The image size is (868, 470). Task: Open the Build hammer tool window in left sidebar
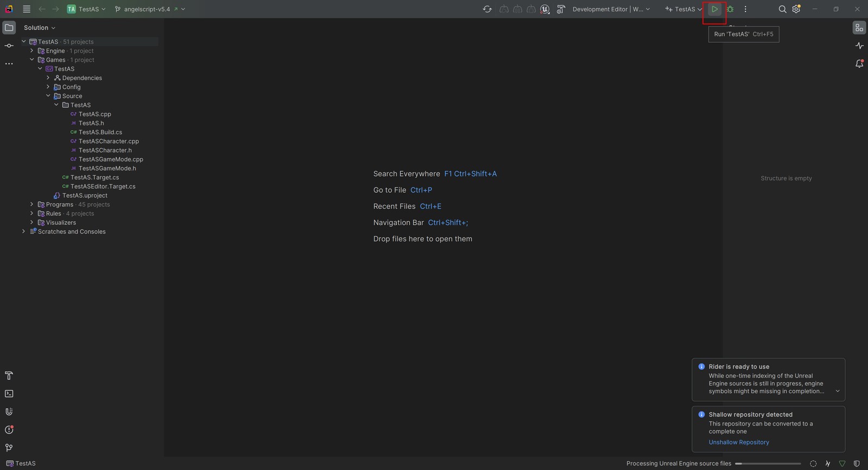click(x=9, y=376)
